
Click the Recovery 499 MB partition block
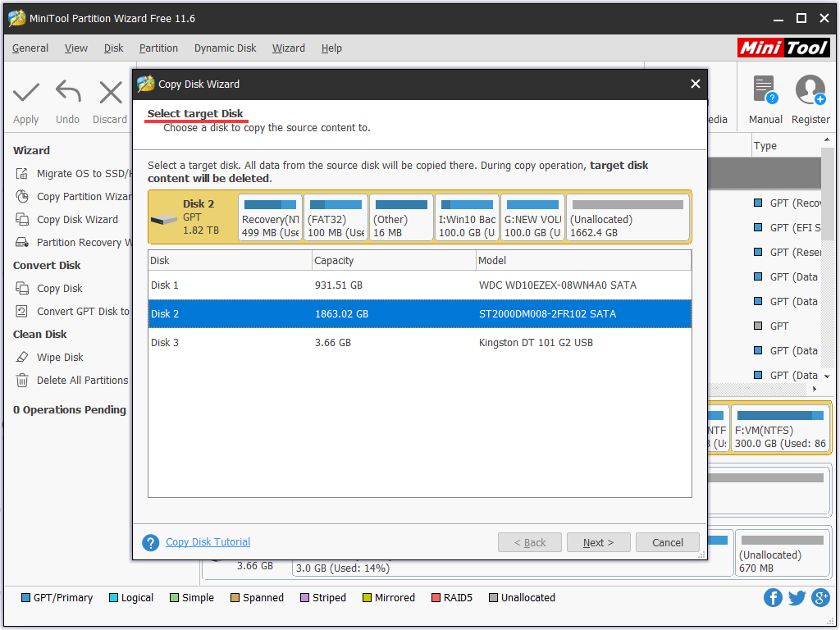tap(271, 217)
